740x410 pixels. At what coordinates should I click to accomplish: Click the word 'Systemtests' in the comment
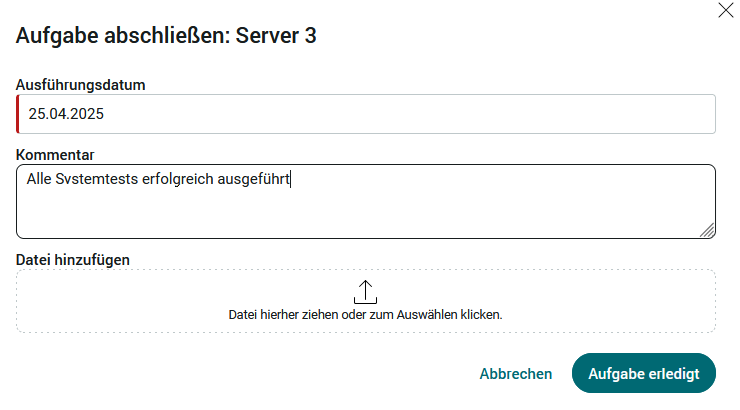[x=96, y=179]
